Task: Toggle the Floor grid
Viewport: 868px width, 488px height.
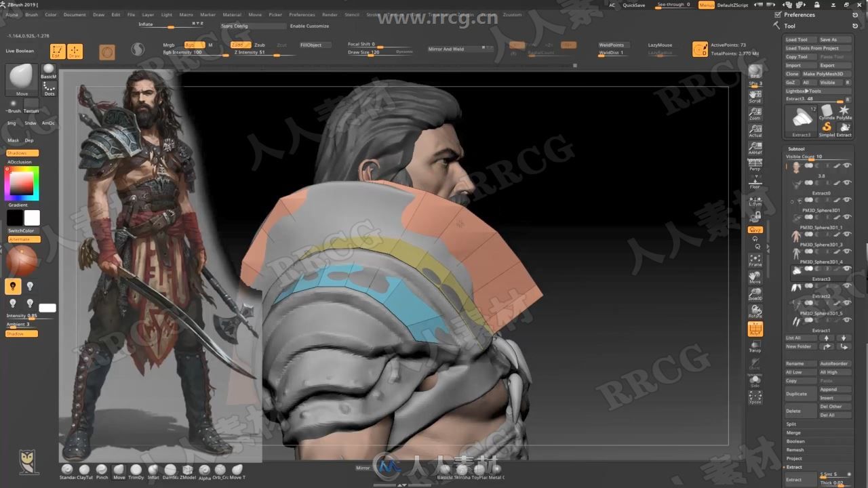Action: point(755,182)
